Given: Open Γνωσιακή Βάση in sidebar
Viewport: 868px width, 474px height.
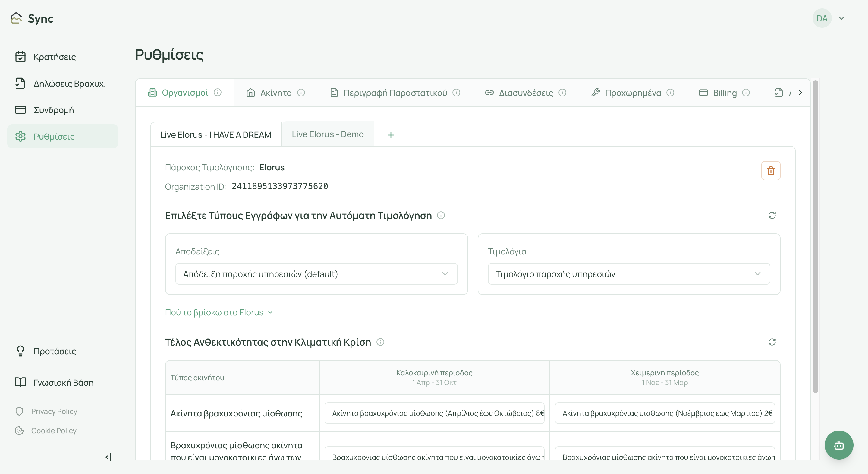Looking at the screenshot, I should [62, 383].
